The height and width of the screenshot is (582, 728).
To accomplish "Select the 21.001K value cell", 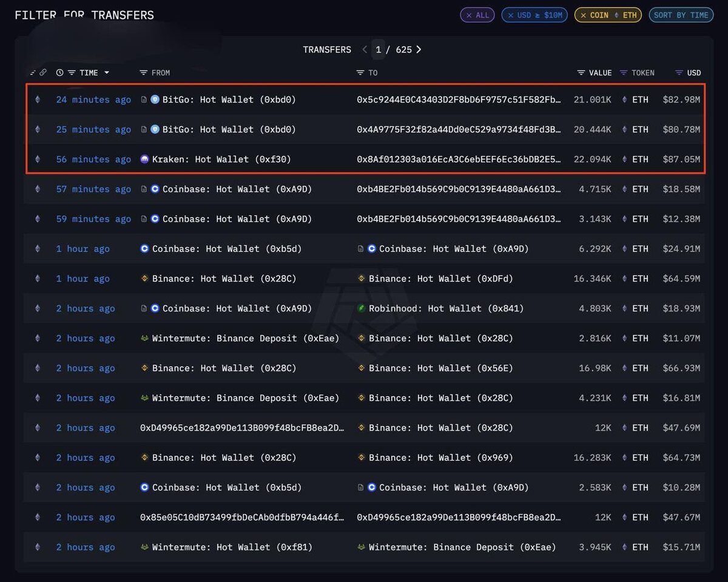I will (593, 100).
